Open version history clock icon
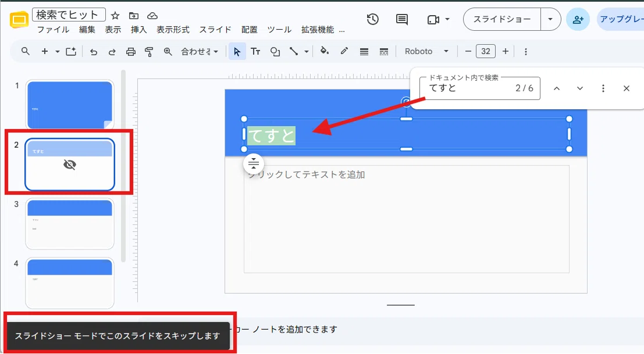Viewport: 644px width, 354px height. click(372, 19)
